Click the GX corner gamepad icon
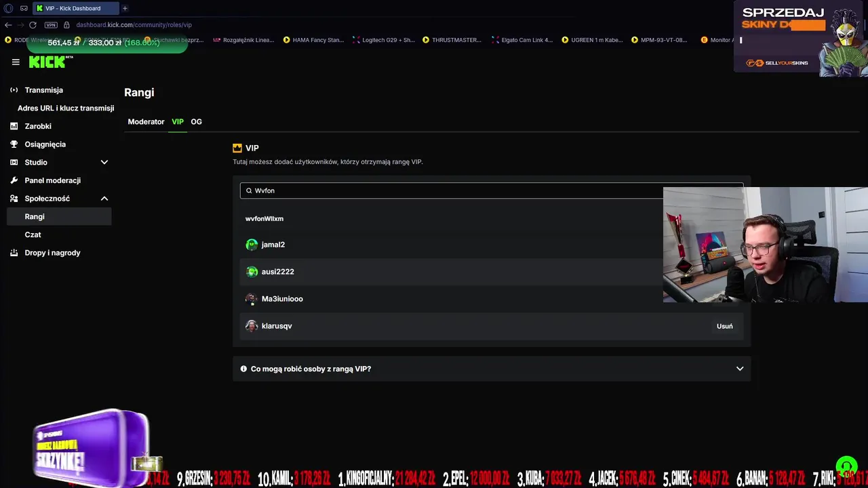The height and width of the screenshot is (488, 868). point(24,8)
